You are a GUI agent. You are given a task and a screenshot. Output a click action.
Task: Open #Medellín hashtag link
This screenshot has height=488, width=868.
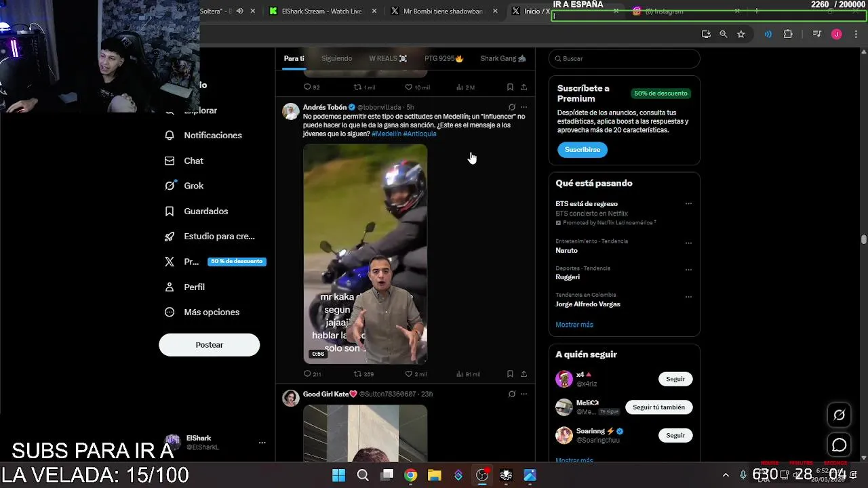[386, 134]
